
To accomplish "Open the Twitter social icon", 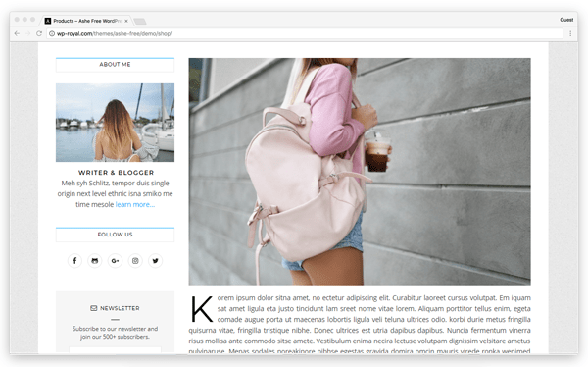I will click(155, 261).
